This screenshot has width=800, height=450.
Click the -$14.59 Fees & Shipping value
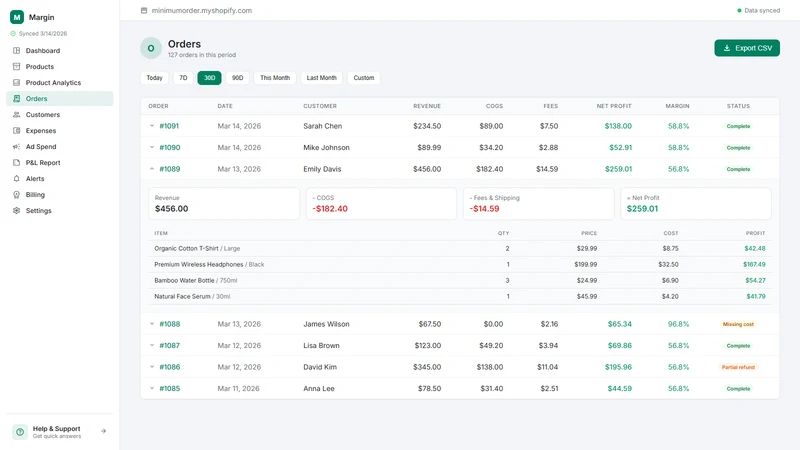(484, 209)
